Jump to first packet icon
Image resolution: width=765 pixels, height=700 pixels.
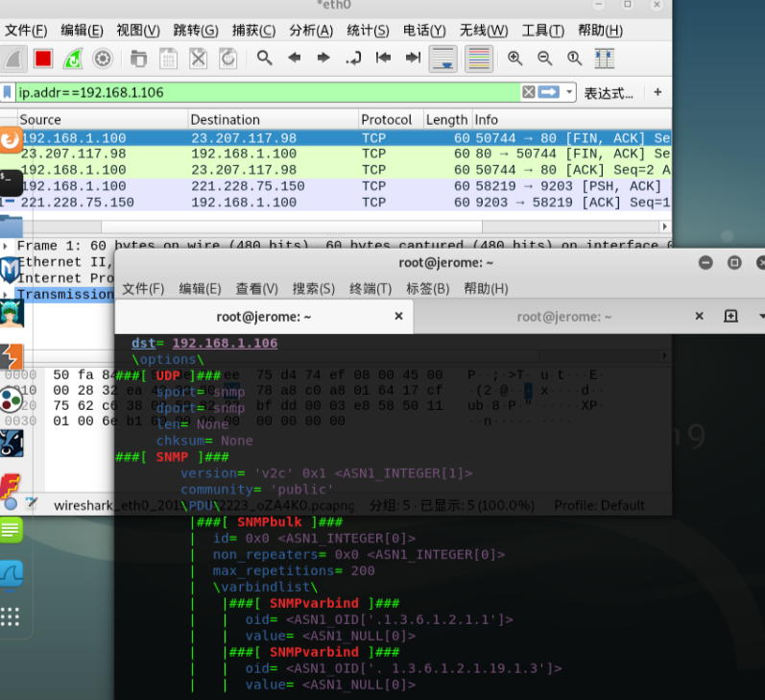tap(383, 58)
